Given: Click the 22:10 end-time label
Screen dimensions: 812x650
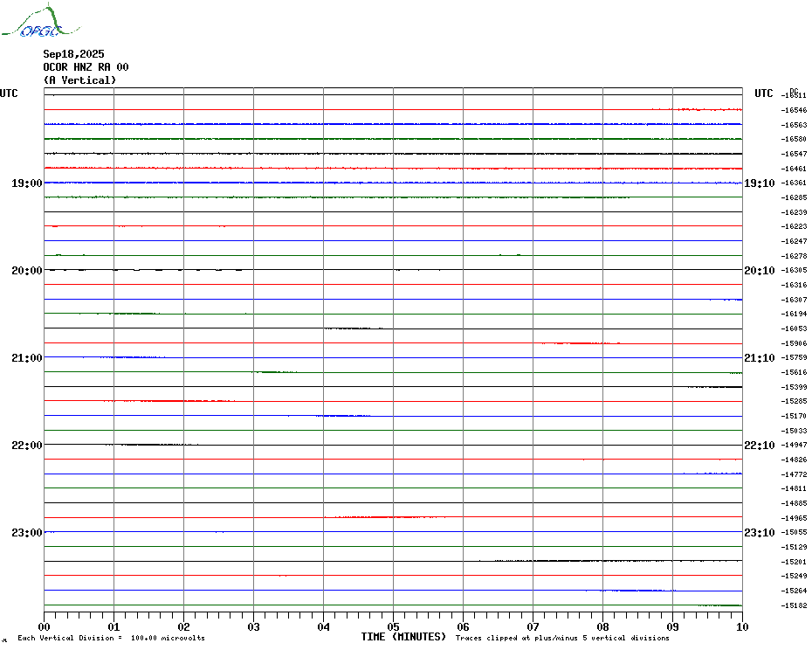Looking at the screenshot, I should [760, 446].
